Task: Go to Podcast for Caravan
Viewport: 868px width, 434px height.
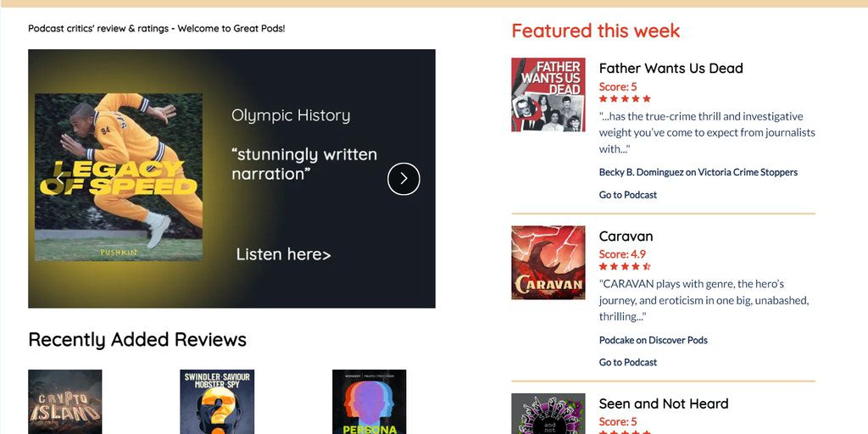Action: coord(628,362)
